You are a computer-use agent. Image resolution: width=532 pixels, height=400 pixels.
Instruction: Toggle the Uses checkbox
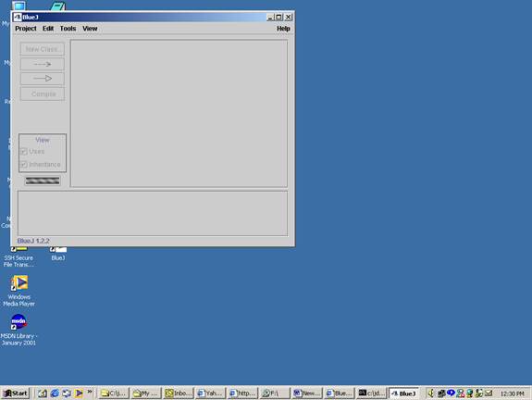pyautogui.click(x=24, y=152)
